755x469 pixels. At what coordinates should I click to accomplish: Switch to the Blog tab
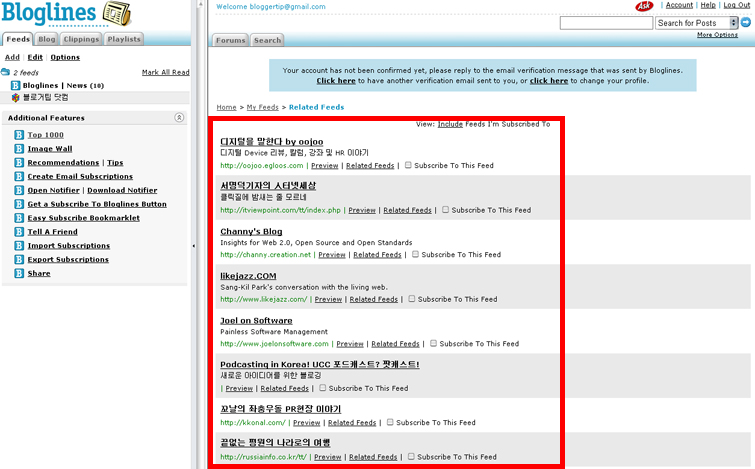47,39
